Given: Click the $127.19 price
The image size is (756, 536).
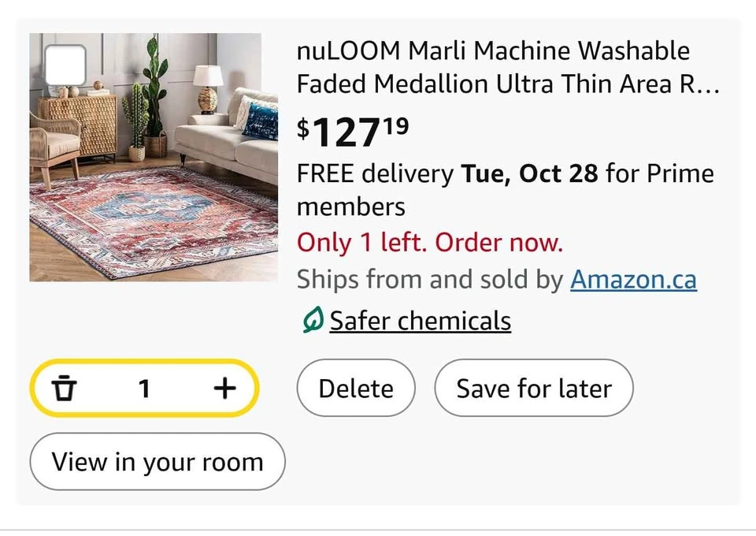Looking at the screenshot, I should (353, 132).
